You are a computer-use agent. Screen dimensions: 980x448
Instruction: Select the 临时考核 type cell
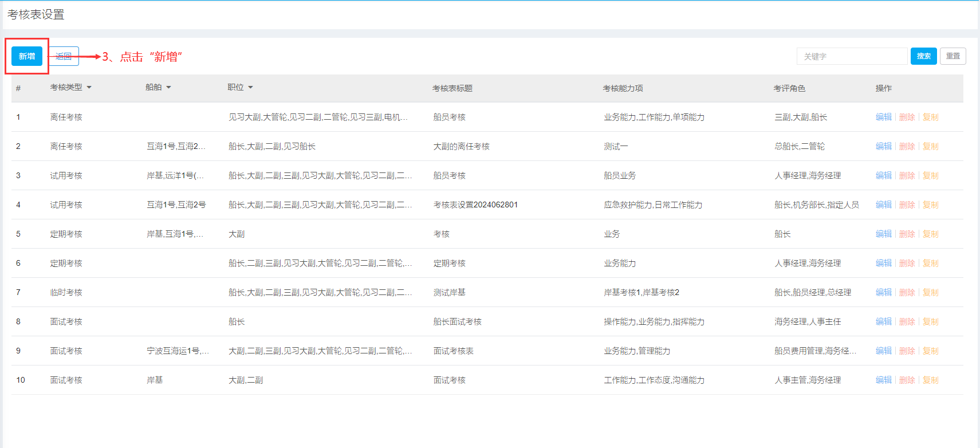pyautogui.click(x=66, y=293)
